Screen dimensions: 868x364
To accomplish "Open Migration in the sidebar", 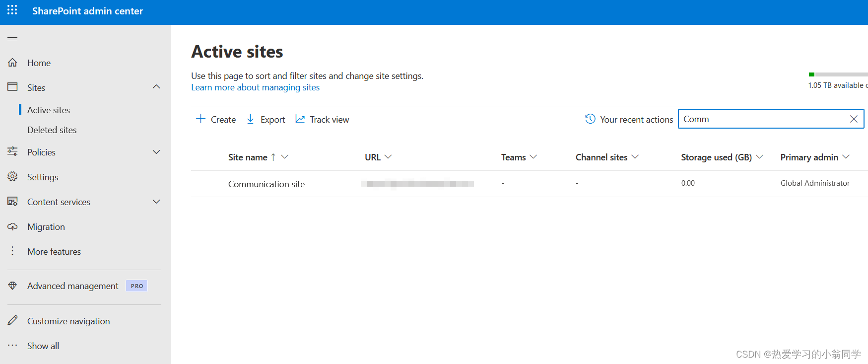I will [x=46, y=227].
